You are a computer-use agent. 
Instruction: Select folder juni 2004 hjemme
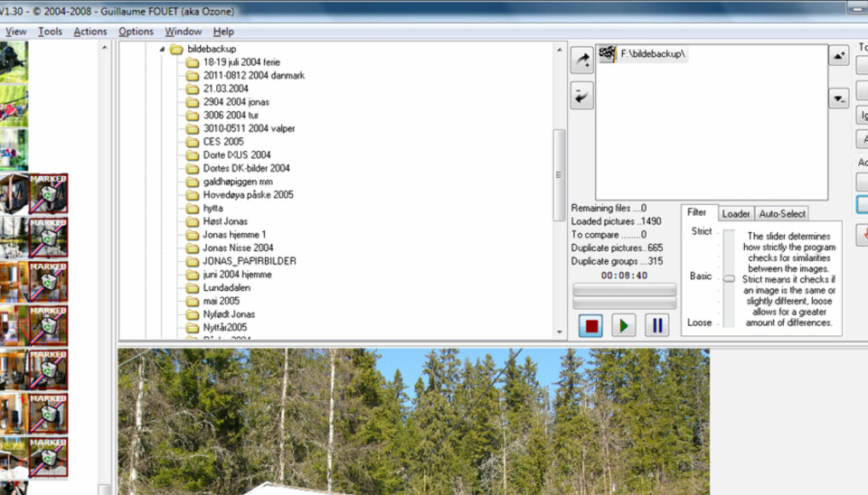[237, 275]
